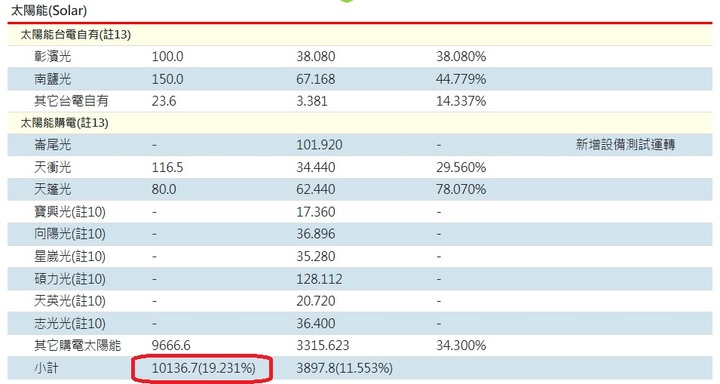Select the 新增設備測試運轉 remark
The image size is (720, 384).
coord(625,145)
